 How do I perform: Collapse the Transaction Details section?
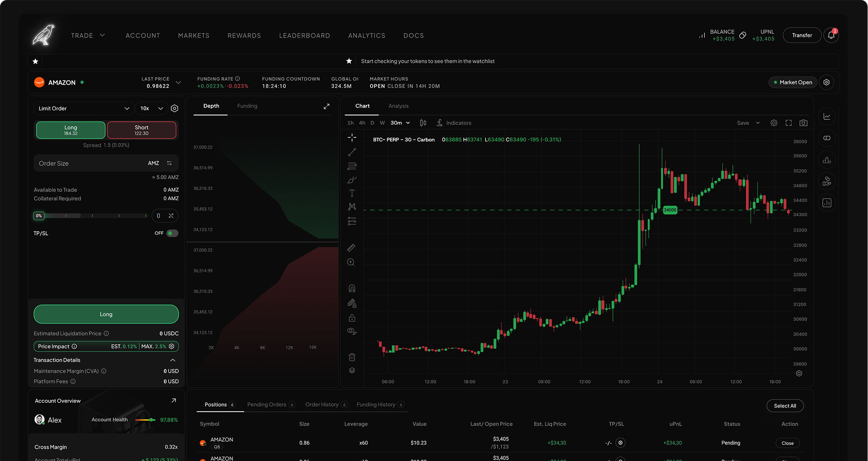(x=173, y=360)
